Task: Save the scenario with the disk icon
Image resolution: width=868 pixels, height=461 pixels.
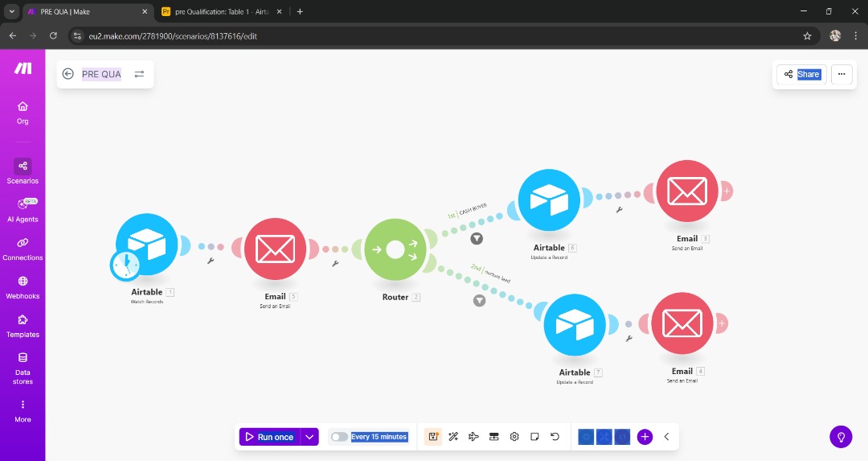Action: [x=433, y=437]
